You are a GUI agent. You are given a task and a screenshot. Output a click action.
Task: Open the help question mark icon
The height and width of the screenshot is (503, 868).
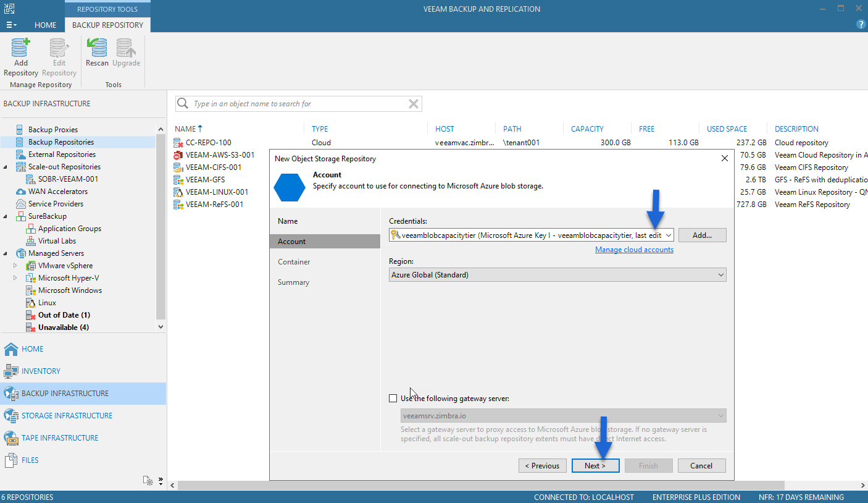pyautogui.click(x=861, y=25)
